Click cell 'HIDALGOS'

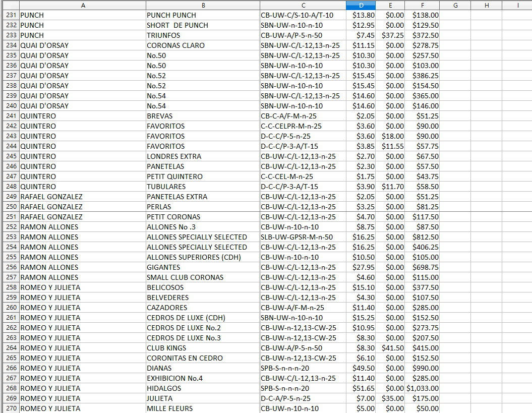[203, 388]
